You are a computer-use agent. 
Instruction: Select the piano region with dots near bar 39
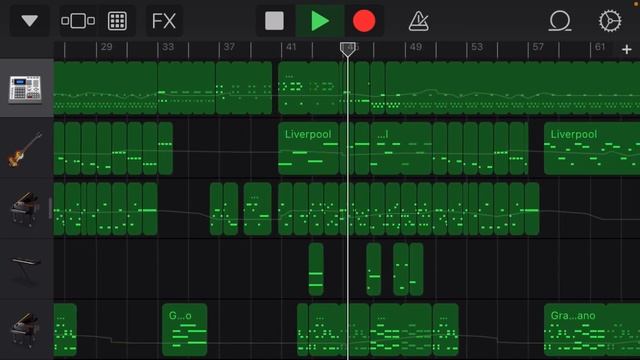(258, 209)
